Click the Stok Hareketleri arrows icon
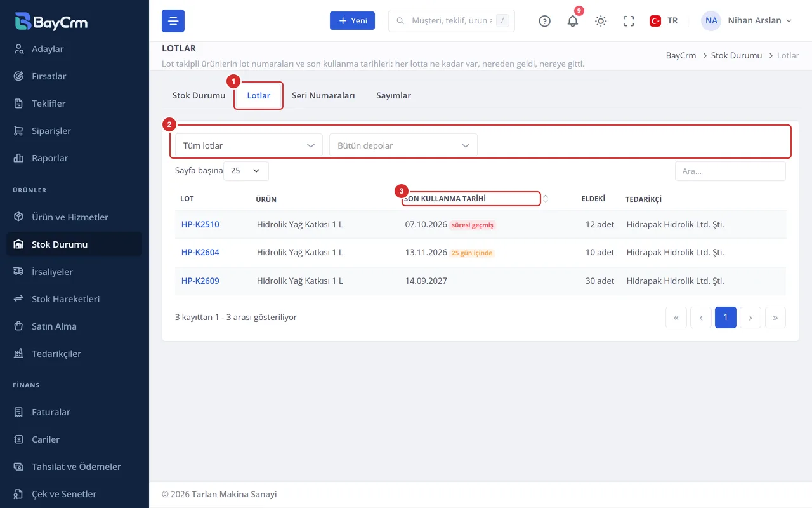This screenshot has height=508, width=812. 19,299
